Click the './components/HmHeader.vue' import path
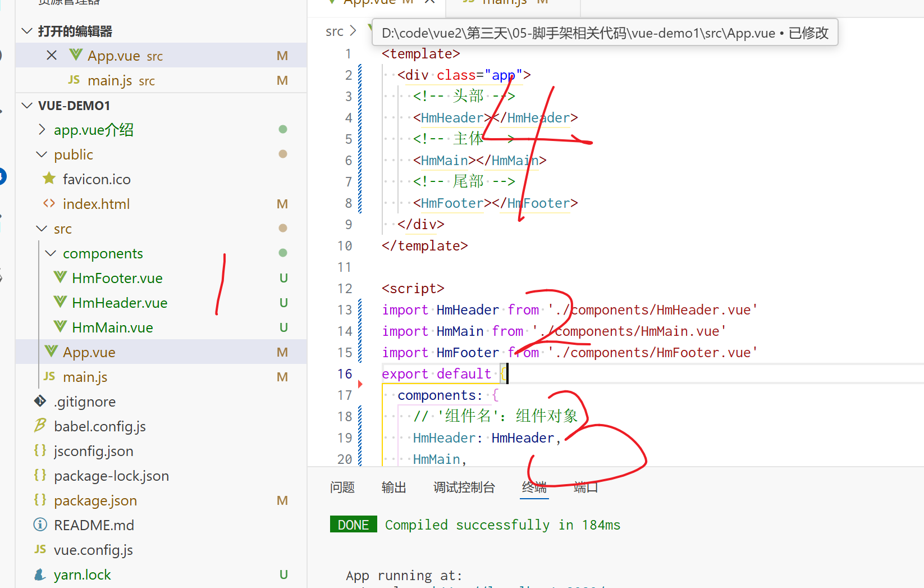The height and width of the screenshot is (588, 924). click(653, 310)
